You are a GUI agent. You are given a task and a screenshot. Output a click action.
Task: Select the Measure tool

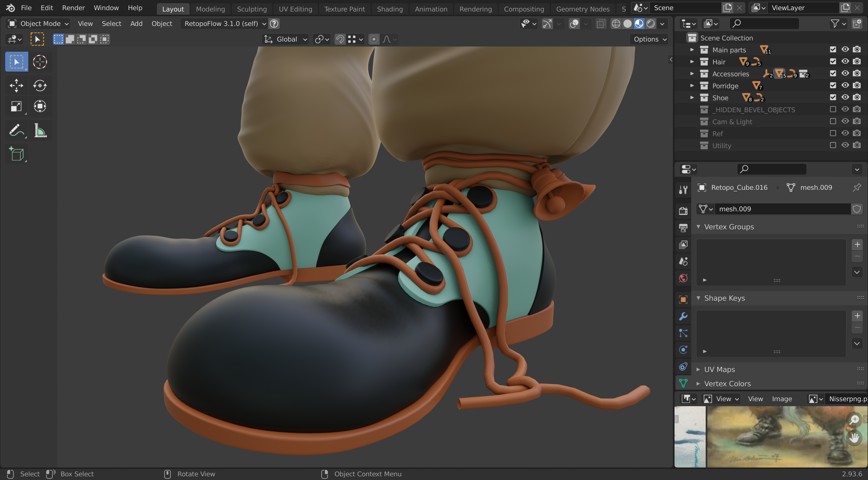(x=40, y=130)
